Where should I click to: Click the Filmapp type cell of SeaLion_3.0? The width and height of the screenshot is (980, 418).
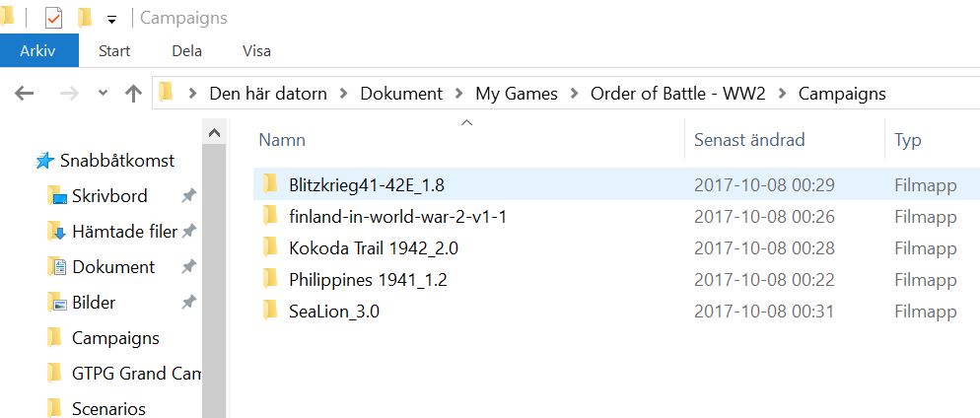tap(926, 311)
